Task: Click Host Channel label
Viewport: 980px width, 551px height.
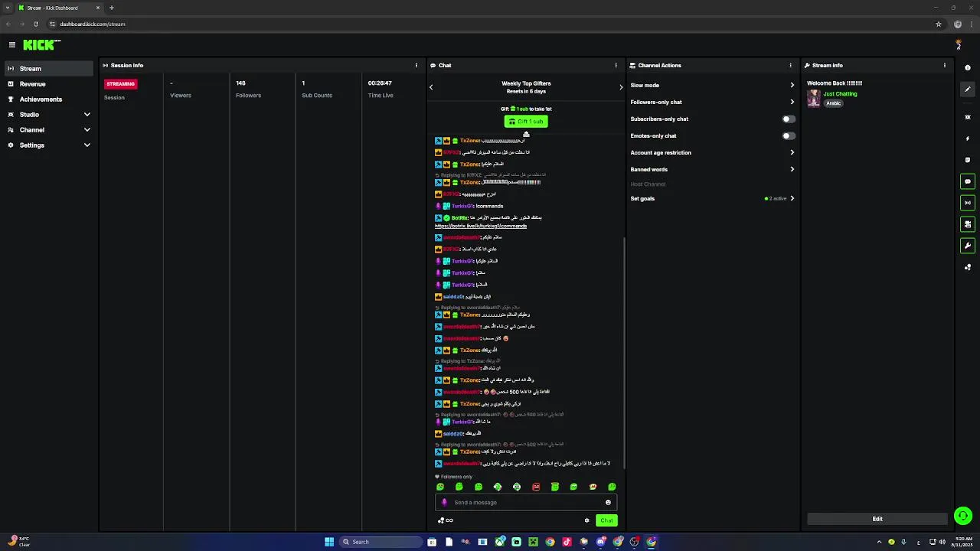Action: [x=648, y=184]
